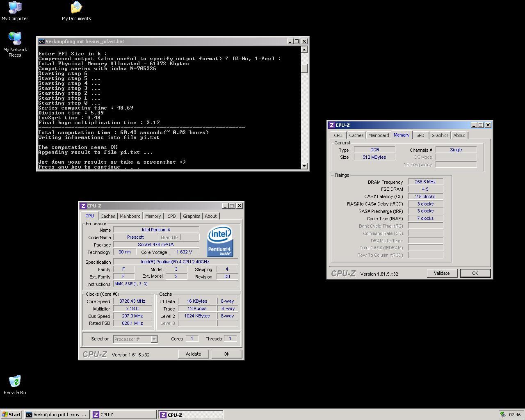
Task: Click OK in the Memory tab window
Action: (x=475, y=273)
